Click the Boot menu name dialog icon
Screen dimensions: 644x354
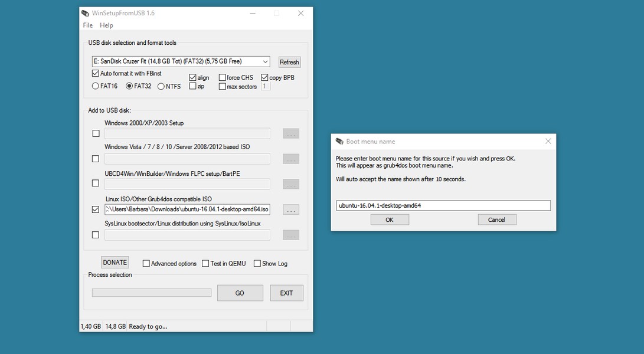pyautogui.click(x=339, y=141)
